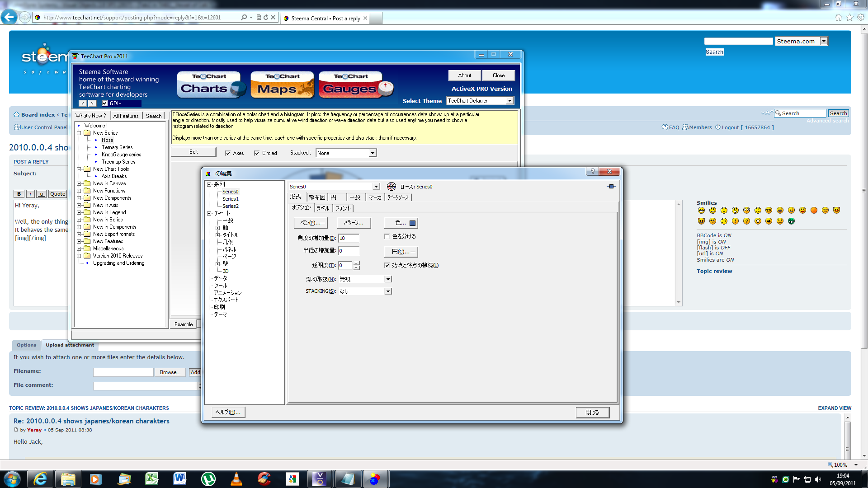Click the 円(C)... button
This screenshot has height=488, width=868.
click(401, 252)
